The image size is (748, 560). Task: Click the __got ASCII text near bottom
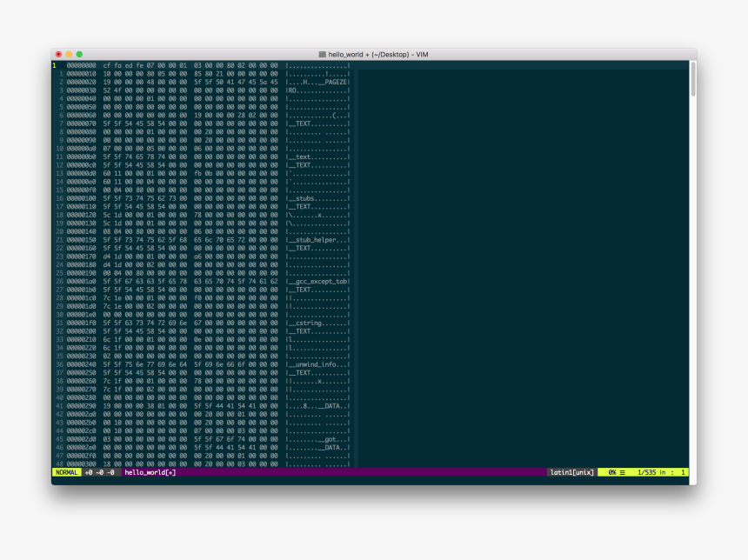(x=328, y=439)
